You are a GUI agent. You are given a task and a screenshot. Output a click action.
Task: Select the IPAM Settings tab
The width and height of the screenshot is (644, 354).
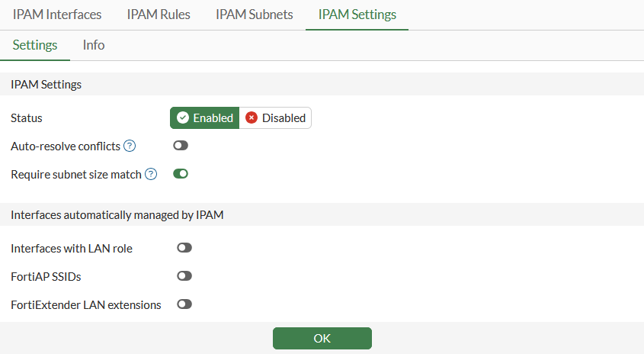point(357,14)
